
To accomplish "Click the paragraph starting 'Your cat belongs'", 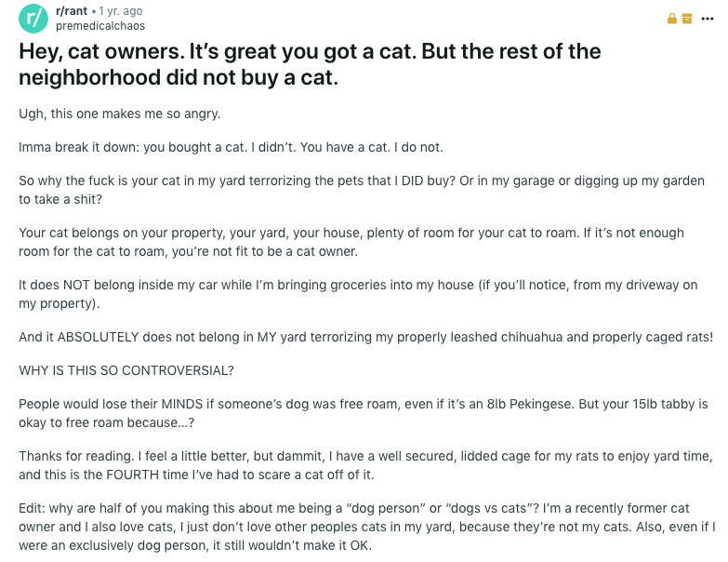I will click(351, 242).
